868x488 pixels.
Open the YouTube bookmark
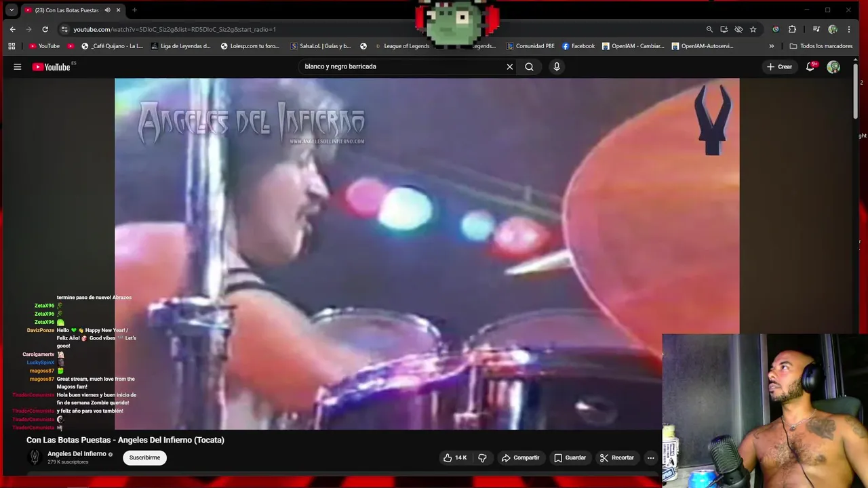(44, 46)
